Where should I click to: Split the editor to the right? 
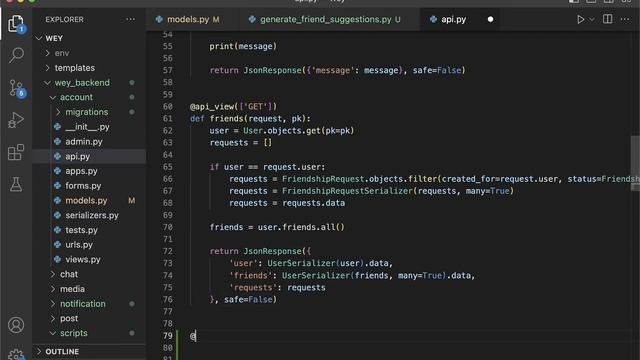(607, 19)
